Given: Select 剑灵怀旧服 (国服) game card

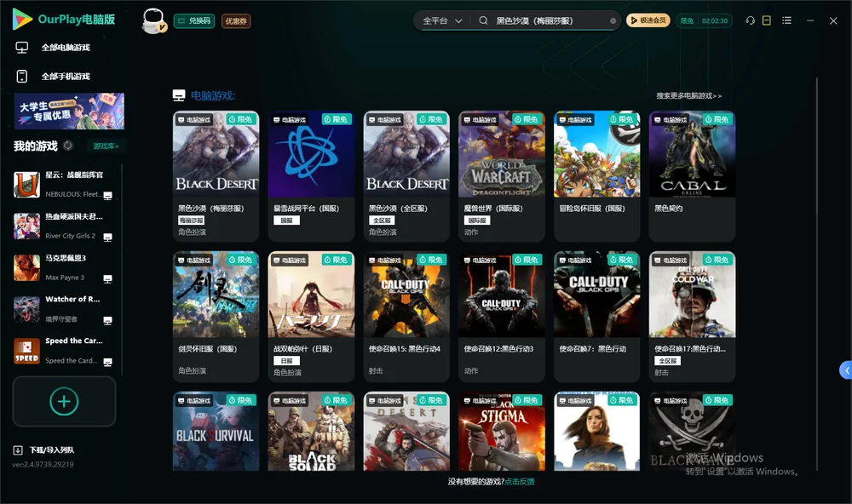Looking at the screenshot, I should (x=216, y=317).
